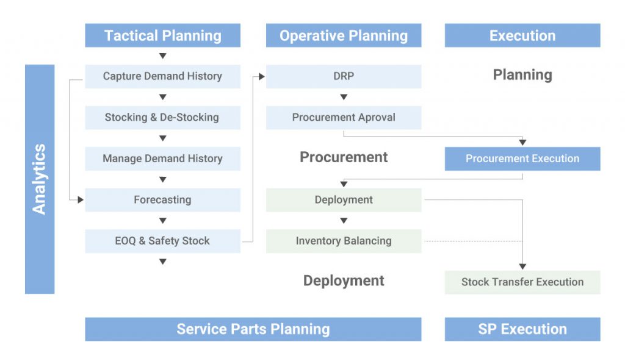Screen dimensions: 625x364
Task: Click the arrow pointing into Forecasting
Action: (x=81, y=199)
